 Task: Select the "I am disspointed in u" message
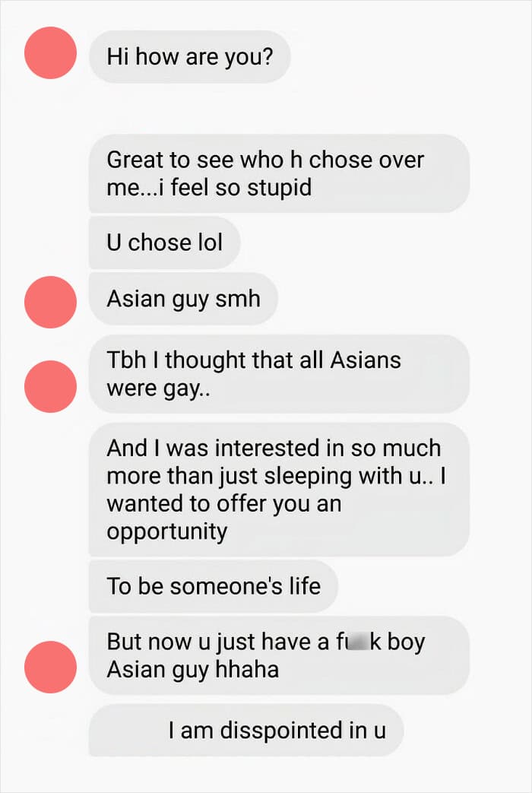click(x=246, y=731)
